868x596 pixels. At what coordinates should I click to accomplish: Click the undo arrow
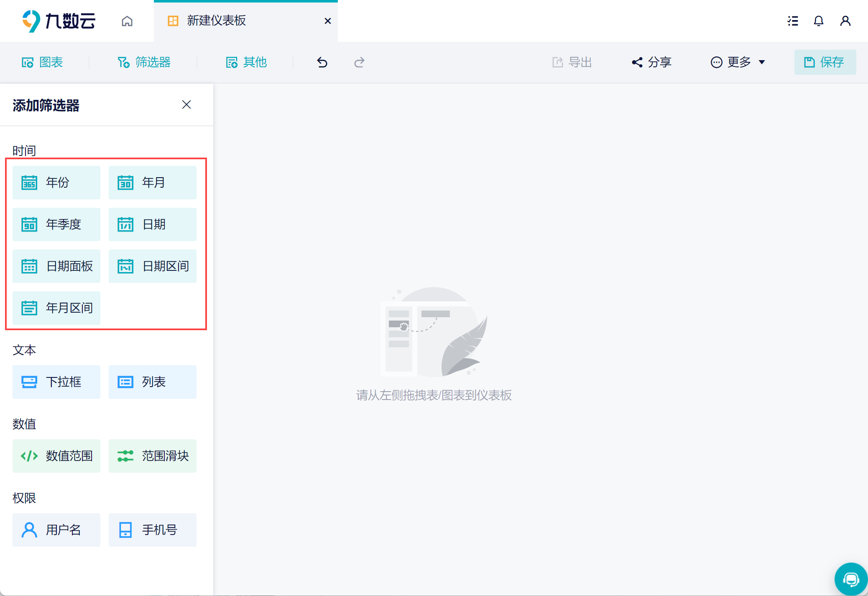point(322,62)
